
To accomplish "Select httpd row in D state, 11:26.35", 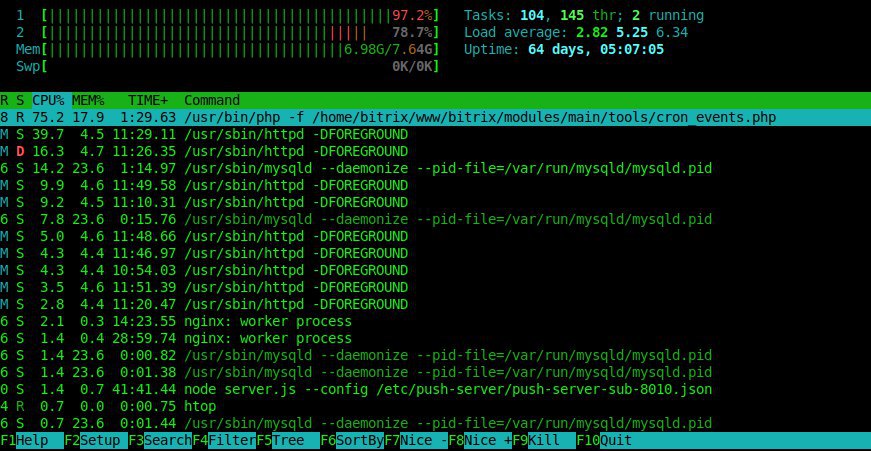I will pyautogui.click(x=436, y=151).
